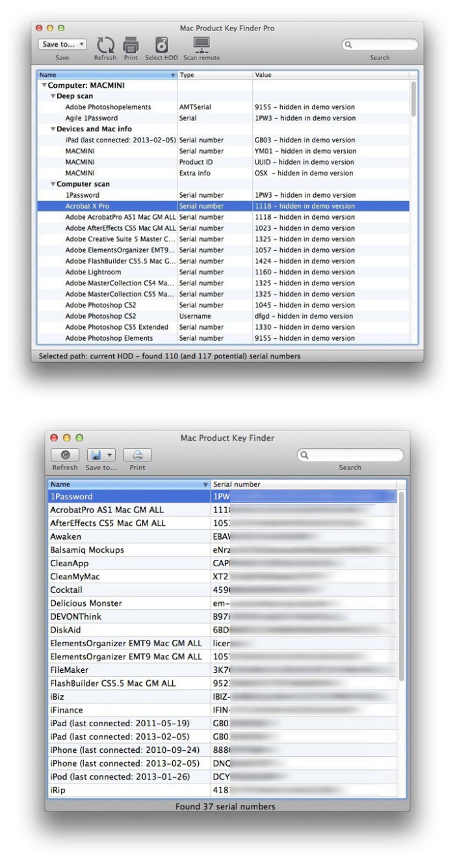Select iPad (last connected: 2013-02-05) in Pro window
The image size is (455, 868).
(x=224, y=140)
